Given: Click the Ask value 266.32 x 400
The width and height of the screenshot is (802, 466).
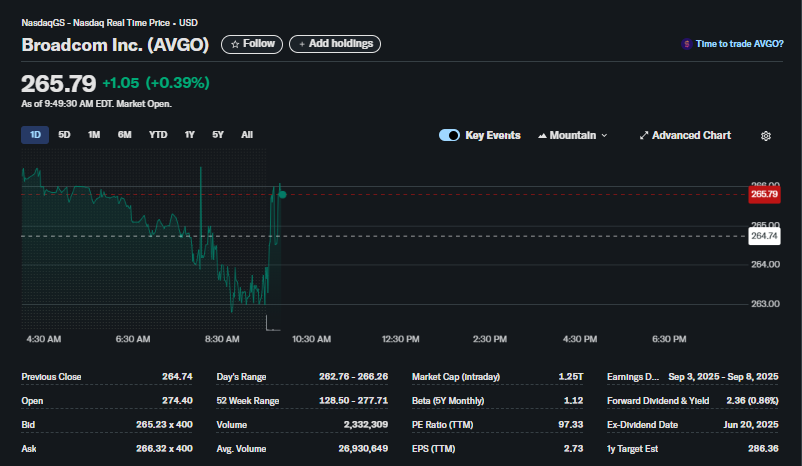Looking at the screenshot, I should coord(164,449).
